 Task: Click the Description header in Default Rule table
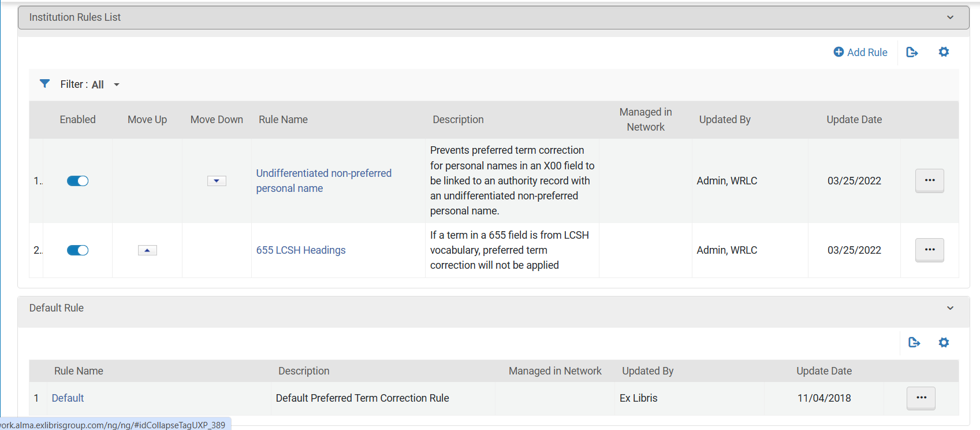[304, 371]
